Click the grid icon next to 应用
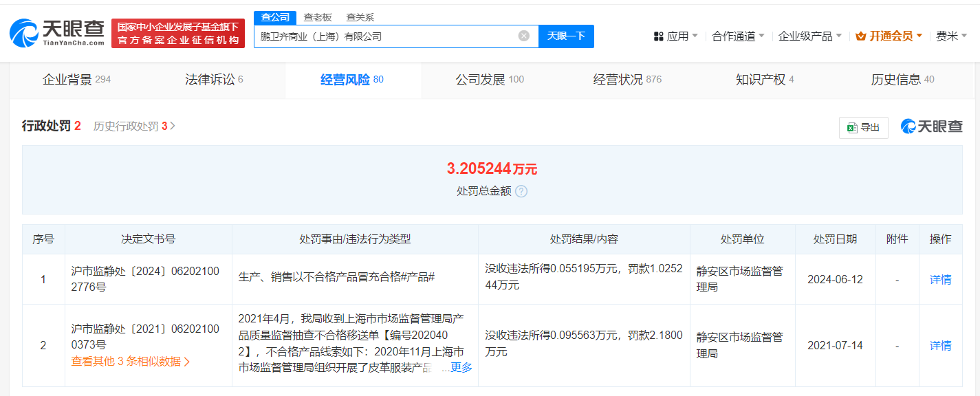Image resolution: width=980 pixels, height=396 pixels. (658, 36)
